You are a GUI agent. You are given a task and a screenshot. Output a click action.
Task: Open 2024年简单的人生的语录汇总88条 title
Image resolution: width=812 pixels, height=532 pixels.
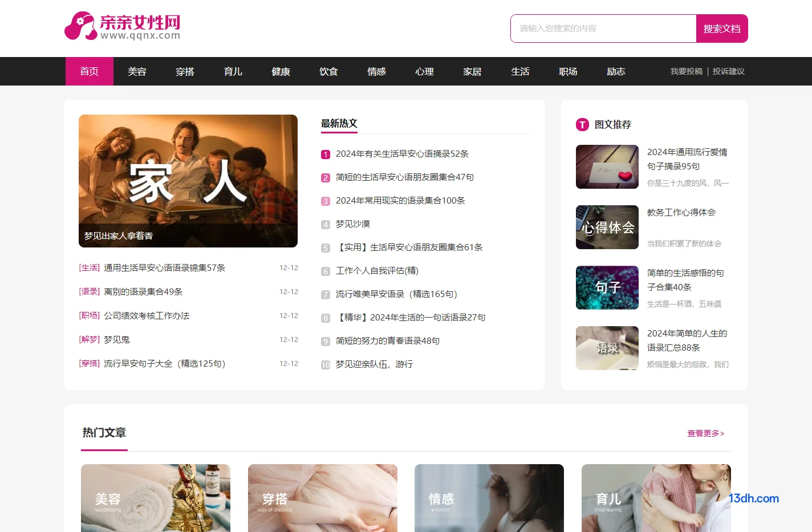687,340
